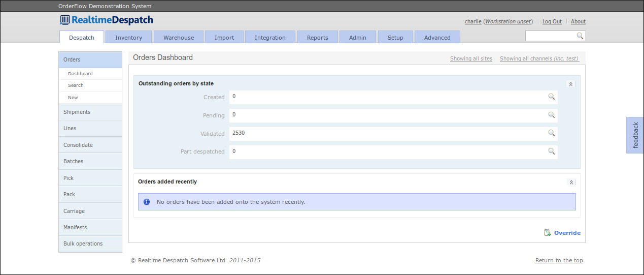Click OrderFlow Demonstration System title text
This screenshot has height=275, width=644.
click(x=105, y=6)
